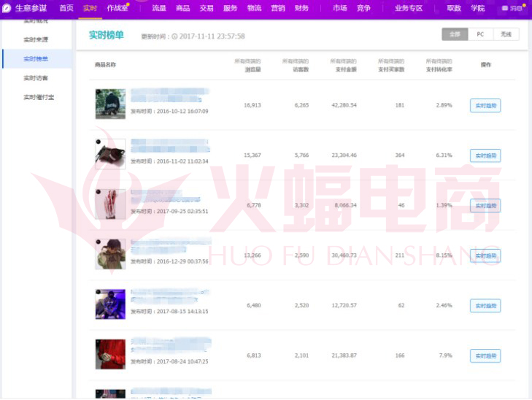Open the 交易 menu

207,8
